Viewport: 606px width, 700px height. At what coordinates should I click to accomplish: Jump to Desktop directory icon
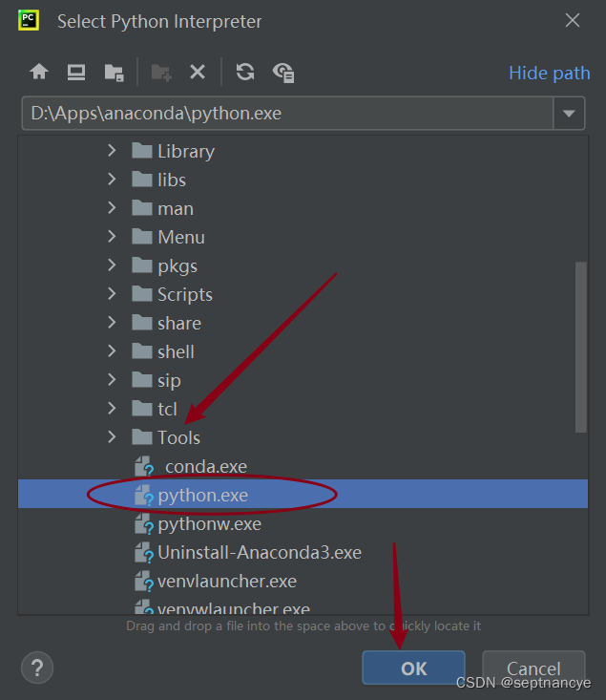click(76, 72)
